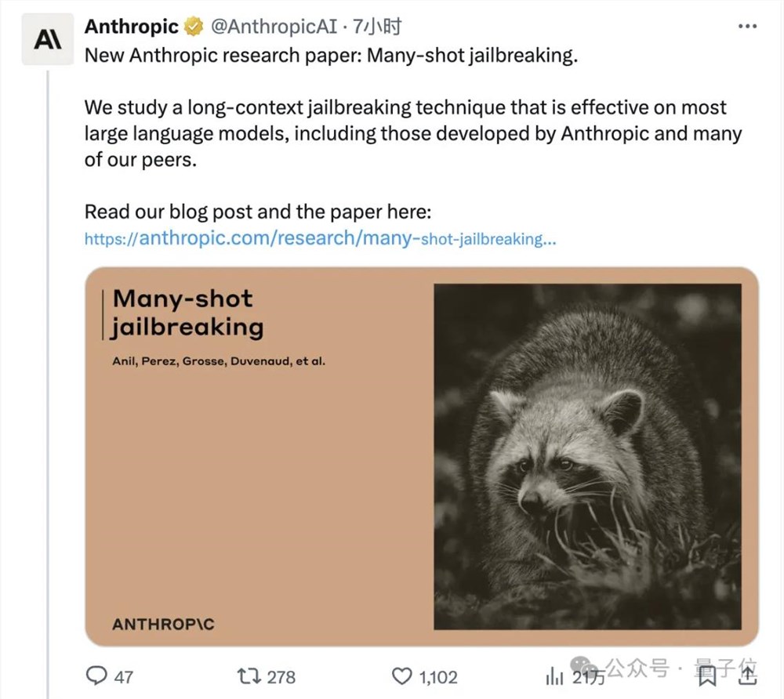Image resolution: width=784 pixels, height=699 pixels.
Task: Click the 47 replies count
Action: click(124, 677)
